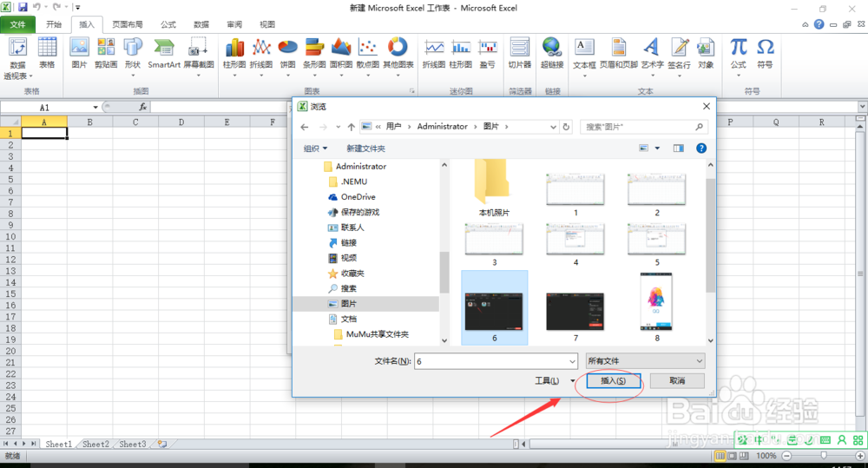Viewport: 868px width, 468px height.
Task: Refresh the folder listing
Action: coord(566,127)
